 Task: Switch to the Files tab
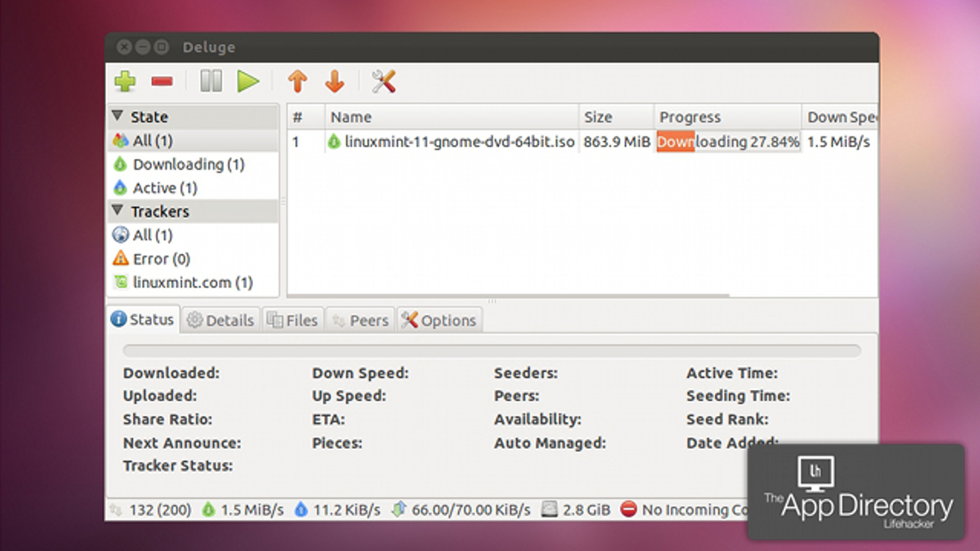tap(293, 320)
